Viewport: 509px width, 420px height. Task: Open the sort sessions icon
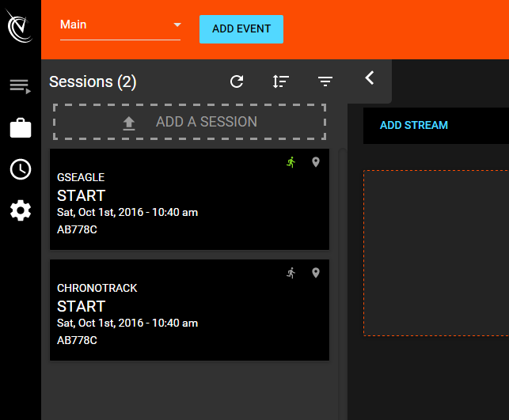pyautogui.click(x=281, y=81)
